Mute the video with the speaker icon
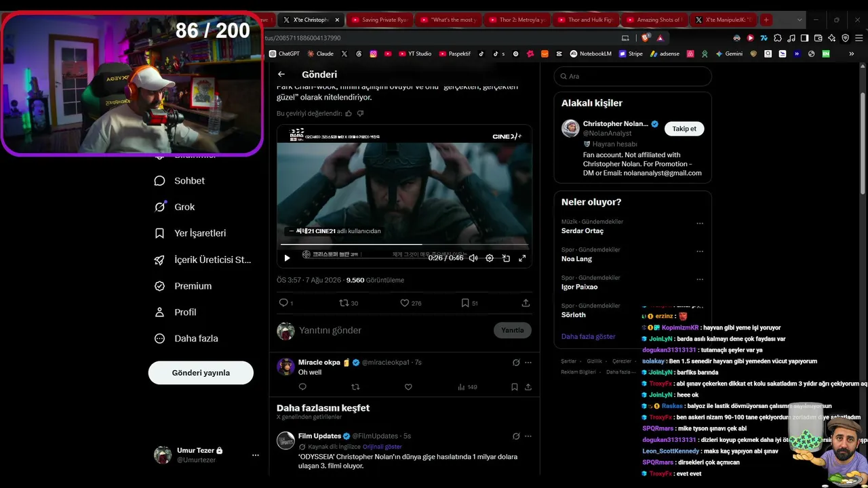Screen dimensions: 868x488 coord(473,258)
